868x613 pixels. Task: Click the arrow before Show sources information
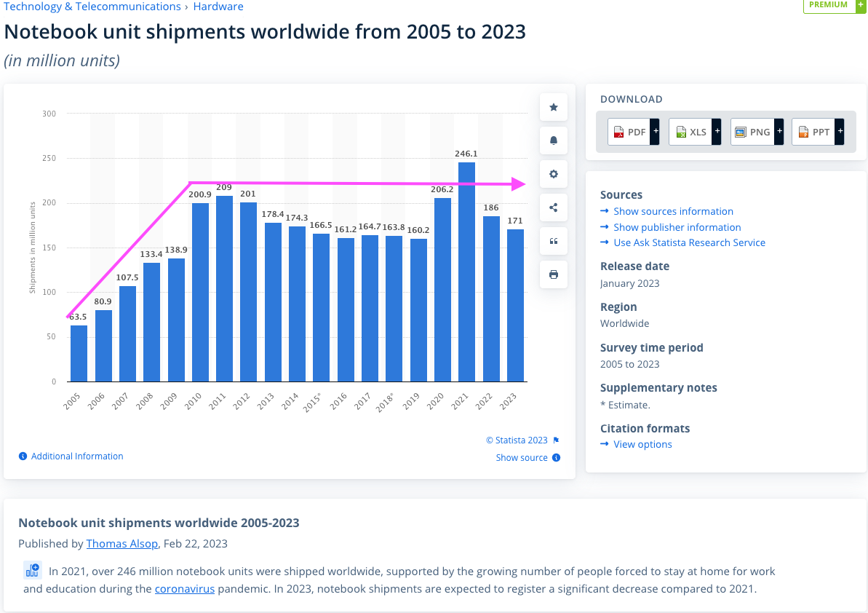(605, 211)
